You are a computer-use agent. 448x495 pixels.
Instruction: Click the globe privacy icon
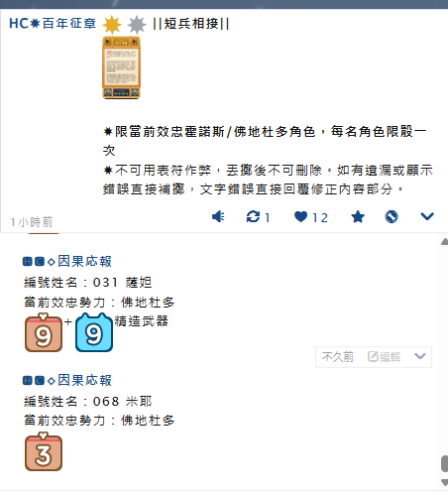392,217
